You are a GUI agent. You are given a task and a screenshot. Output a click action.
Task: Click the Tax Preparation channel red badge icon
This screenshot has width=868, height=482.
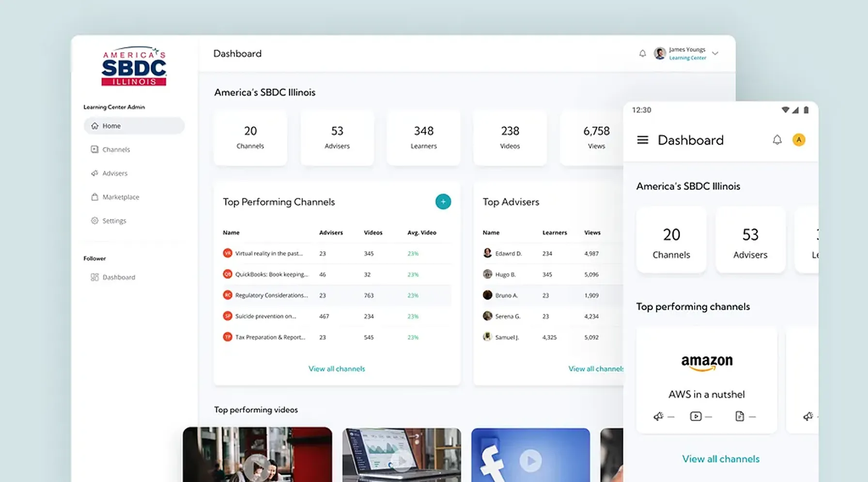(227, 336)
